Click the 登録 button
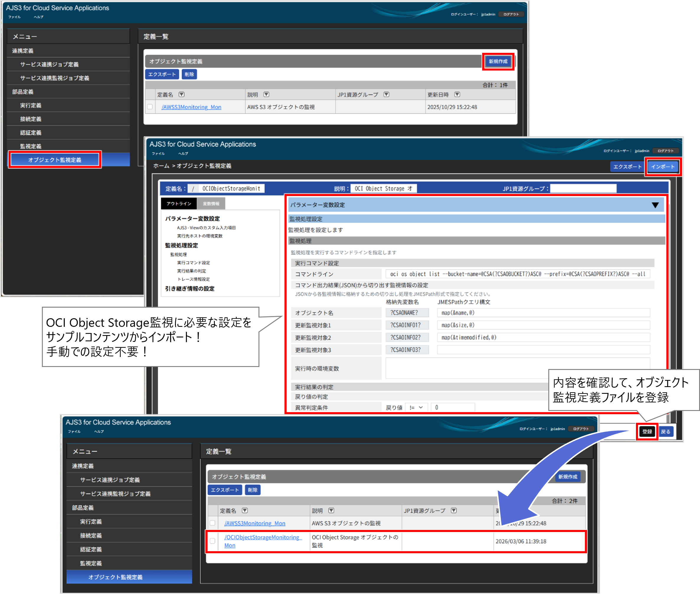The width and height of the screenshot is (700, 594). tap(647, 432)
